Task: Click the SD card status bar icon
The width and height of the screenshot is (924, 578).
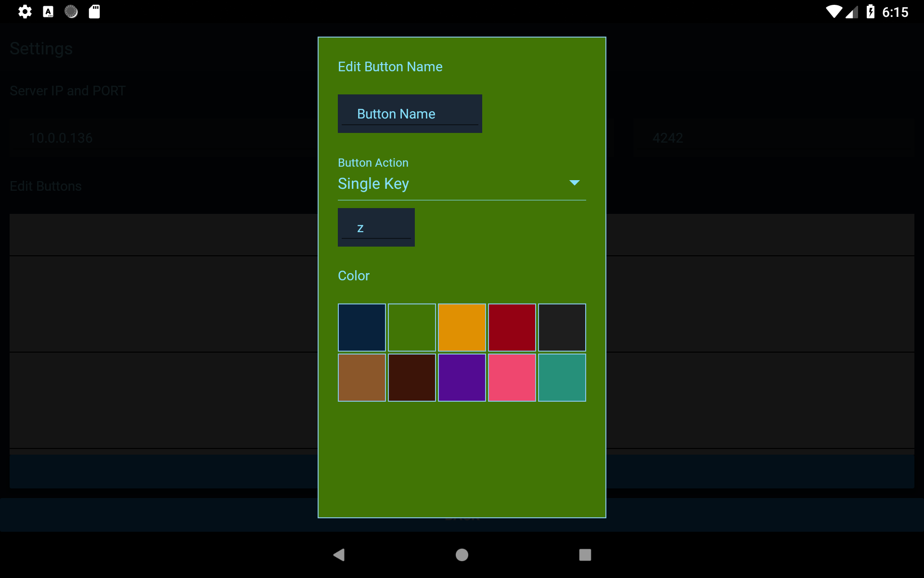Action: click(94, 12)
